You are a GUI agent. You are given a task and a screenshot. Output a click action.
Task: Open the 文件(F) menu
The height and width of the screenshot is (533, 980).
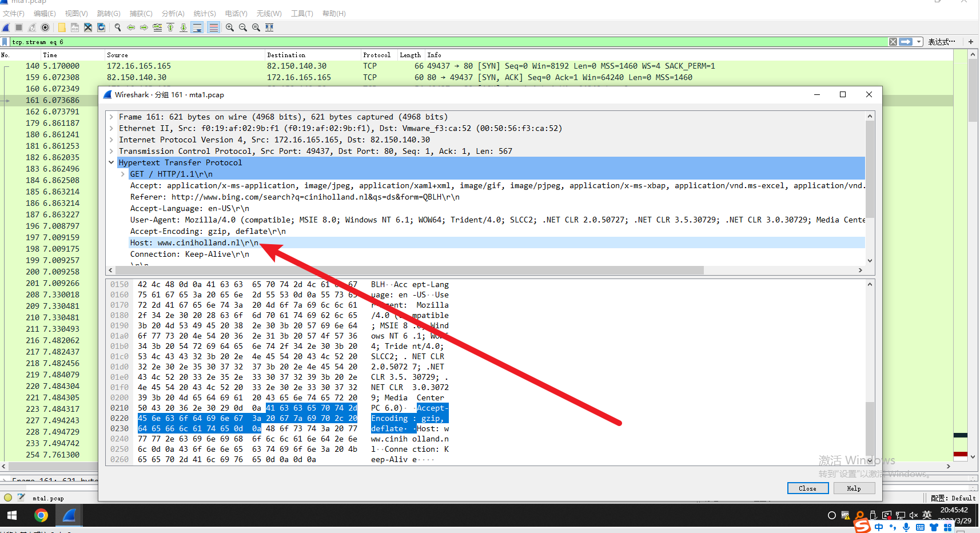click(14, 13)
